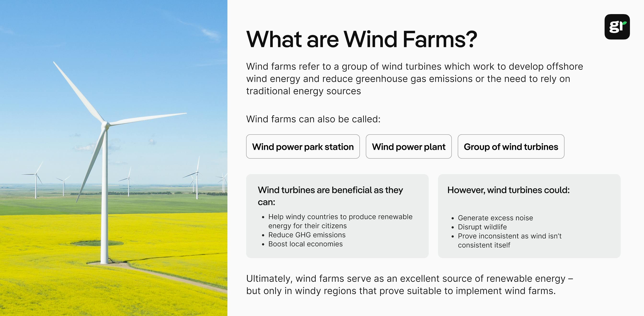Select the Group of wind turbines chip
The width and height of the screenshot is (644, 316).
point(511,147)
